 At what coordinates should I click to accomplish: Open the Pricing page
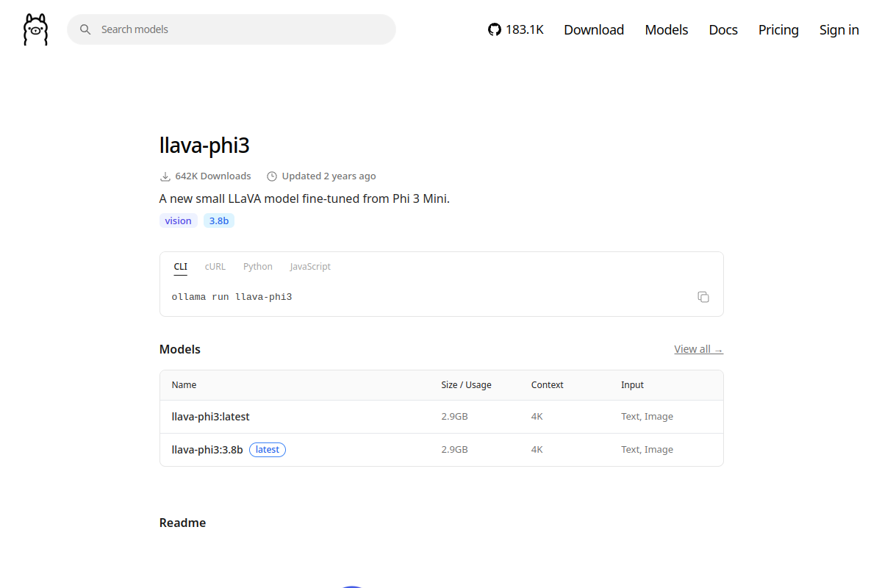tap(778, 29)
